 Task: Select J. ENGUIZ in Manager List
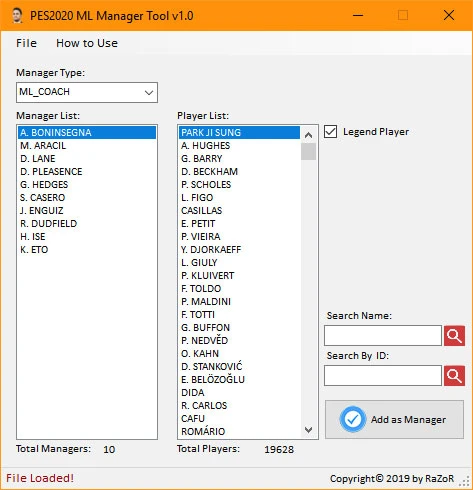[x=87, y=210]
